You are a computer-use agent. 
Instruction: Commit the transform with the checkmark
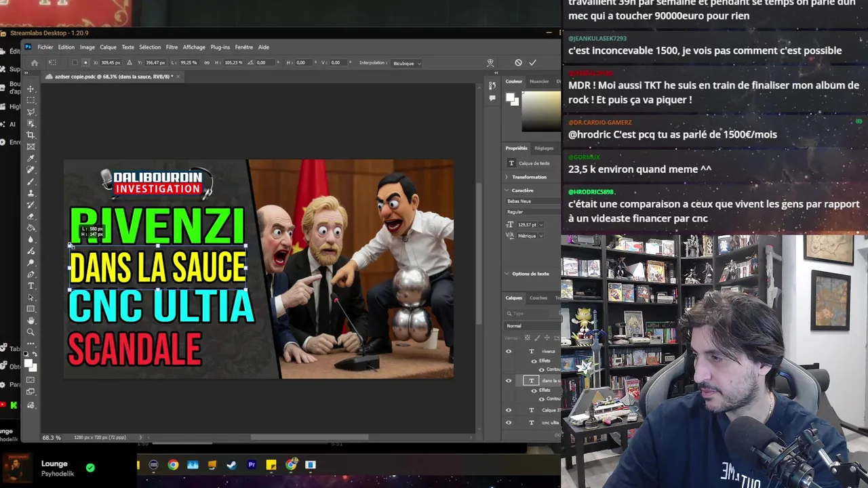coord(532,62)
